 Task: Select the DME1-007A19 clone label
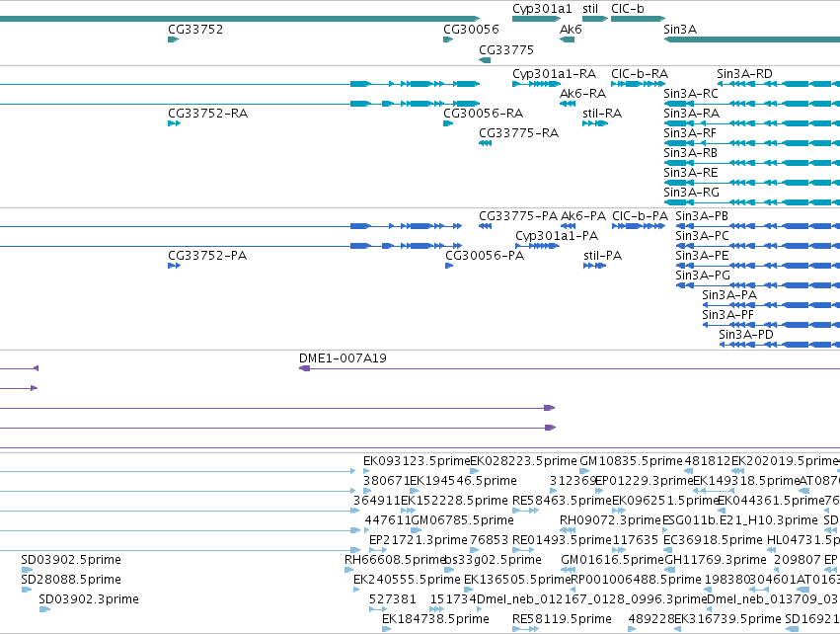pyautogui.click(x=343, y=358)
